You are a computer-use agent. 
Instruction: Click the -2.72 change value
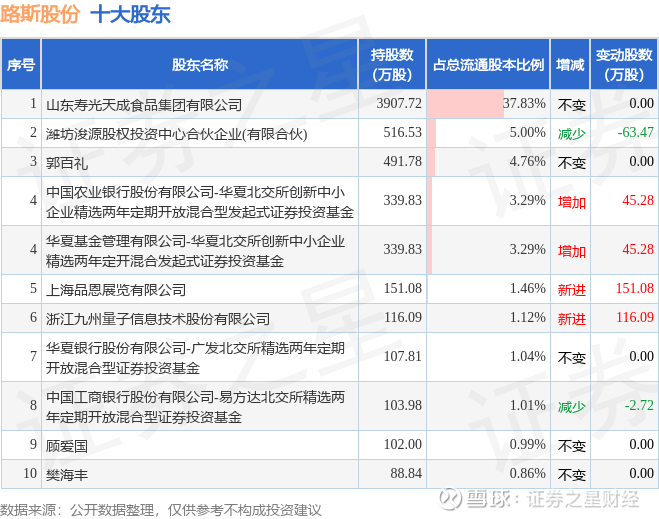tap(639, 405)
